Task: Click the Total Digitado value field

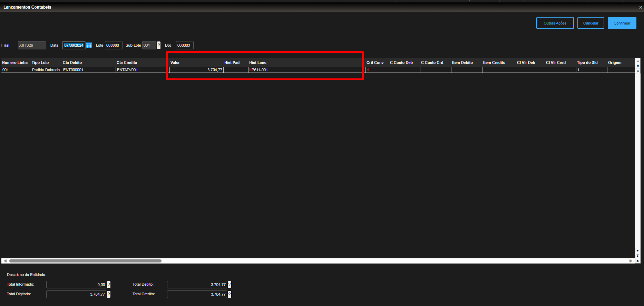Action: (x=76, y=294)
